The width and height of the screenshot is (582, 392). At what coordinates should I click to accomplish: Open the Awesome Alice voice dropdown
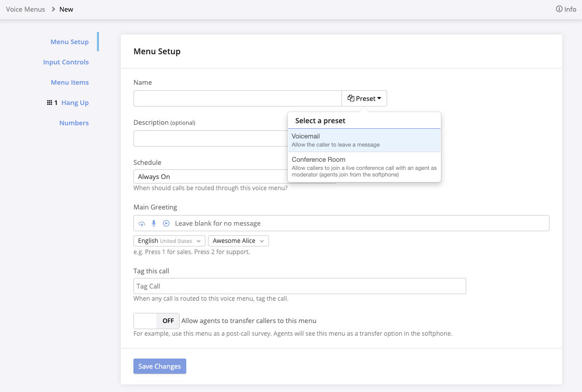click(x=238, y=241)
